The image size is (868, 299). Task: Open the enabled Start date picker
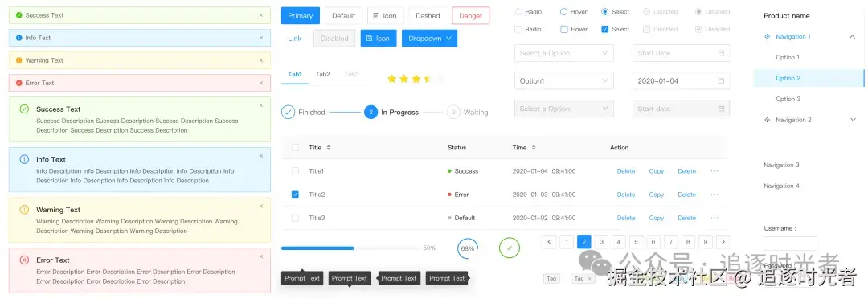(x=681, y=53)
